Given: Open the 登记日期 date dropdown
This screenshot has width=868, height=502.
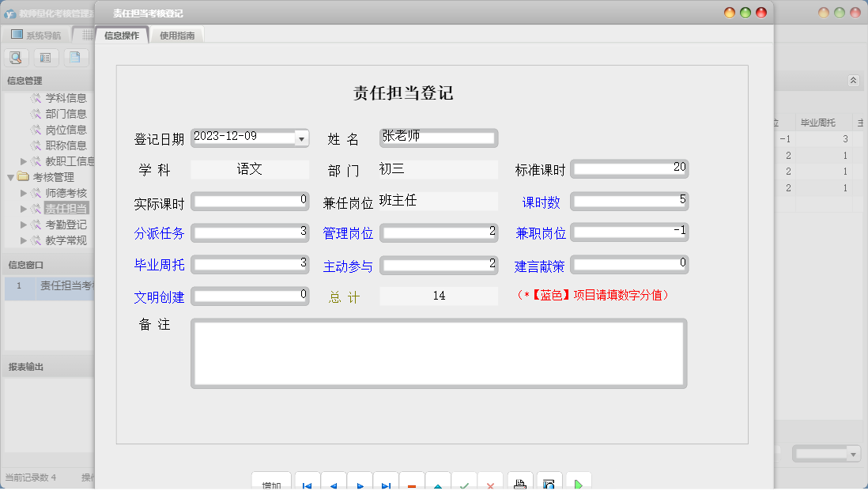Looking at the screenshot, I should click(x=301, y=138).
